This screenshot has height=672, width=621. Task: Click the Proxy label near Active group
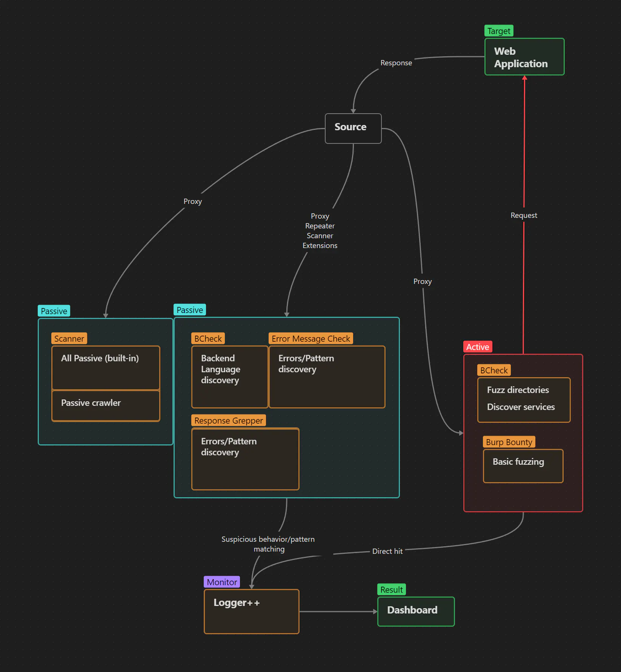pyautogui.click(x=422, y=281)
